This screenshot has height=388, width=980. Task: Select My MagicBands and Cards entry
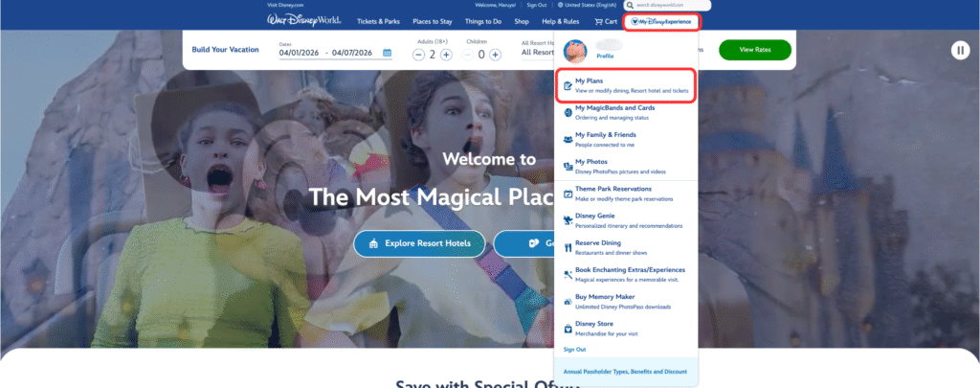[626, 113]
